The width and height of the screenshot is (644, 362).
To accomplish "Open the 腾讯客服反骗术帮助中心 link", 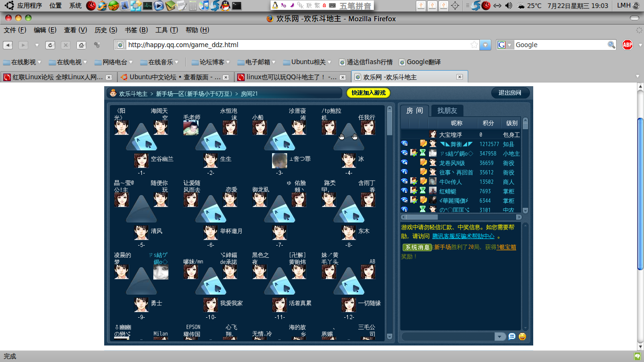I will 463,236.
